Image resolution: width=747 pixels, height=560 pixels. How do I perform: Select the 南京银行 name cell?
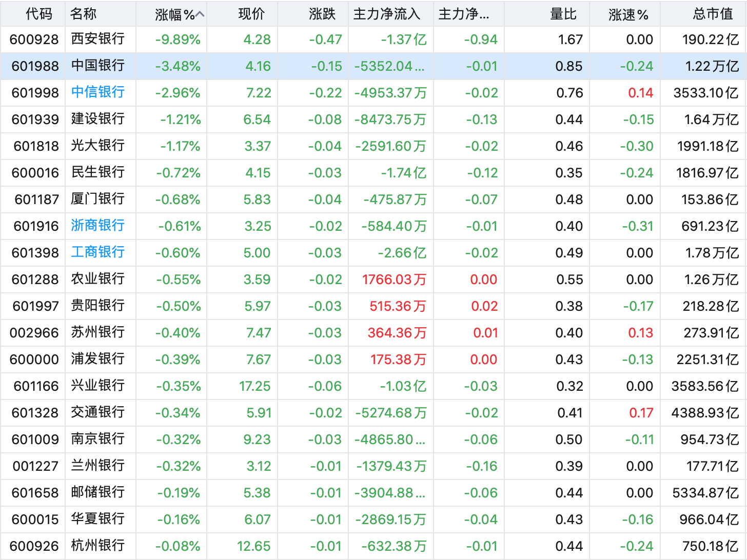(x=97, y=439)
